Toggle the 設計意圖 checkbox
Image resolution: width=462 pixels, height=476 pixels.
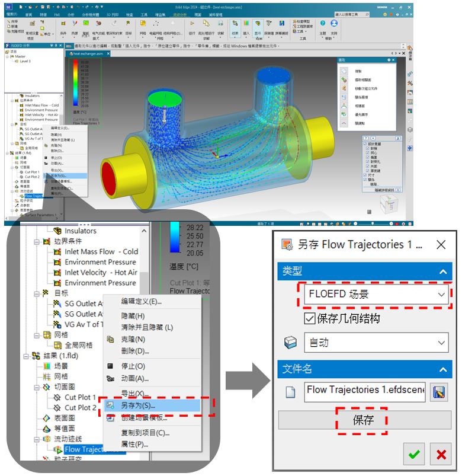click(365, 144)
